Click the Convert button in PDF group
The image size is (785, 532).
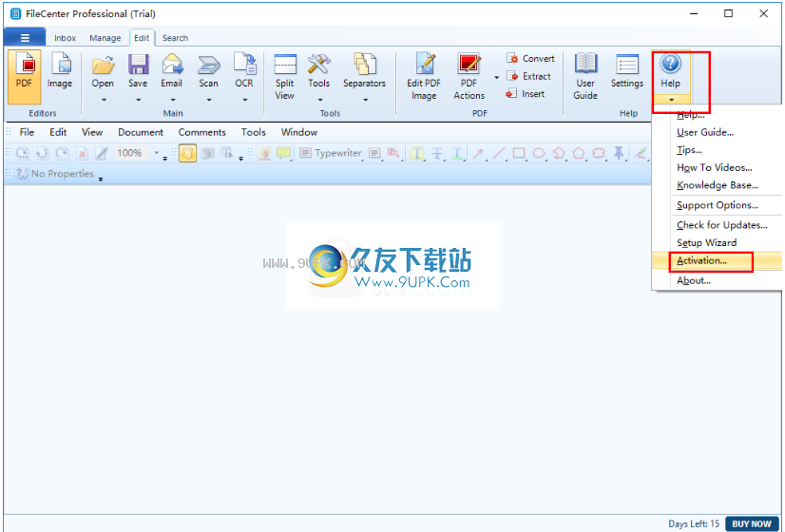coord(530,59)
